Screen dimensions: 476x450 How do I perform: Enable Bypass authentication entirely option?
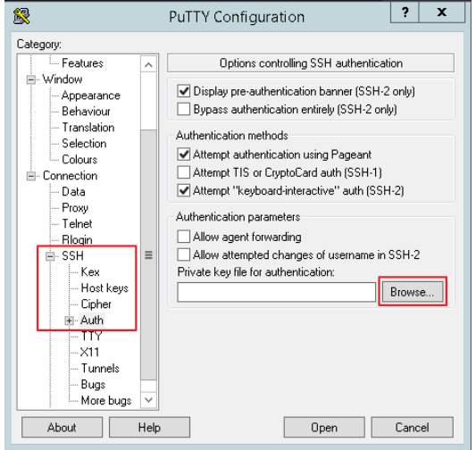[x=184, y=109]
